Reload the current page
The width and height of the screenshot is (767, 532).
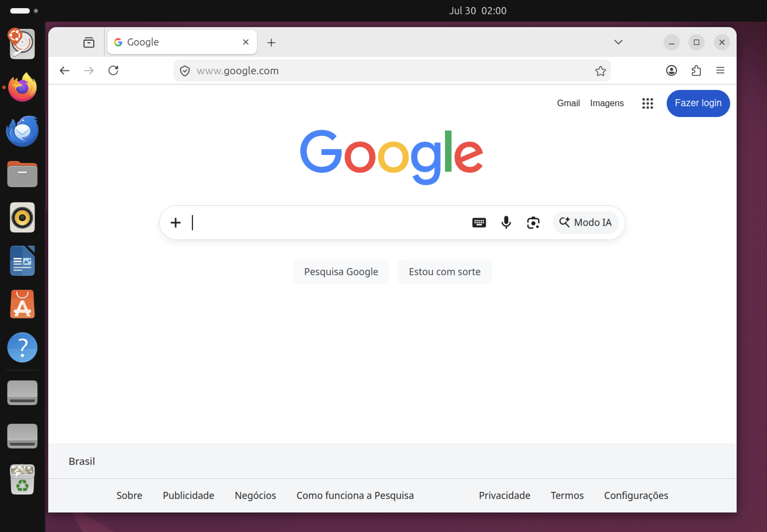[113, 71]
